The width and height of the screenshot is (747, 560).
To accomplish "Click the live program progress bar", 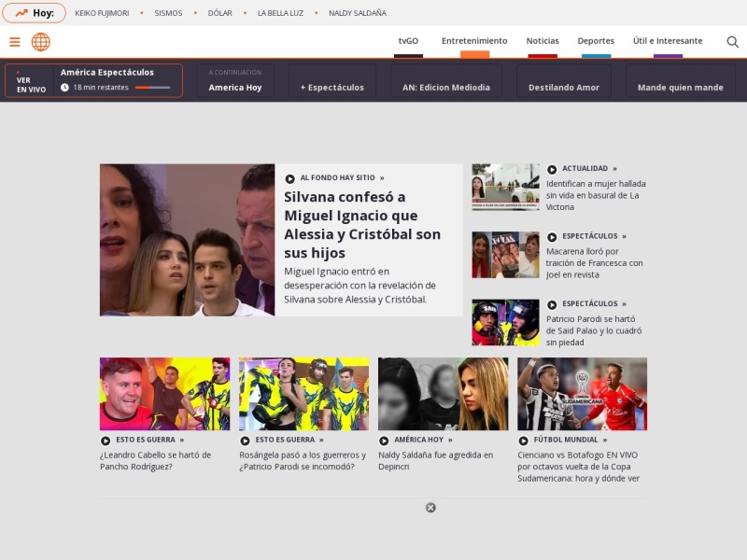I will pos(153,88).
